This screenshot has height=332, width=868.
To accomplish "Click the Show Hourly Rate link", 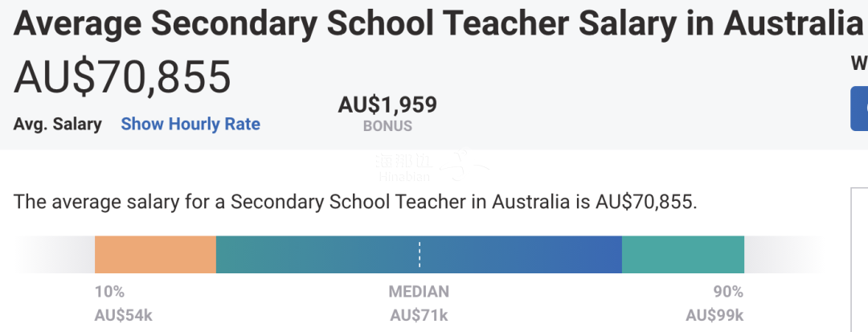I will (190, 124).
